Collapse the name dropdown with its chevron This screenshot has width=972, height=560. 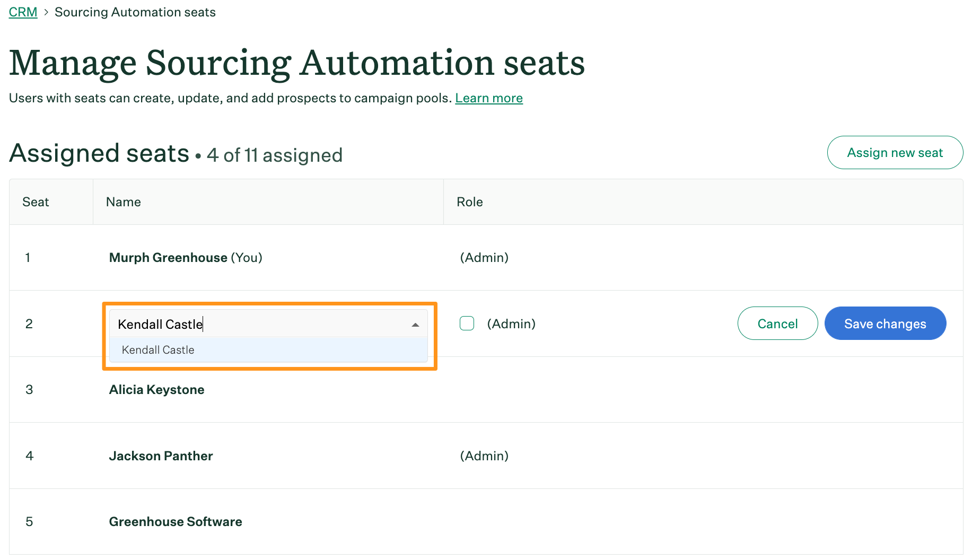click(415, 324)
